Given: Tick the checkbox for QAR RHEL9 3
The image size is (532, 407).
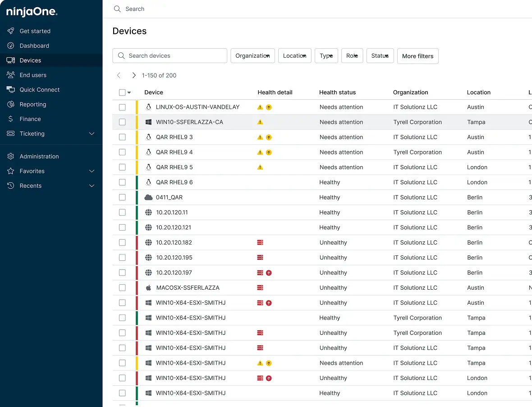Looking at the screenshot, I should click(x=122, y=137).
